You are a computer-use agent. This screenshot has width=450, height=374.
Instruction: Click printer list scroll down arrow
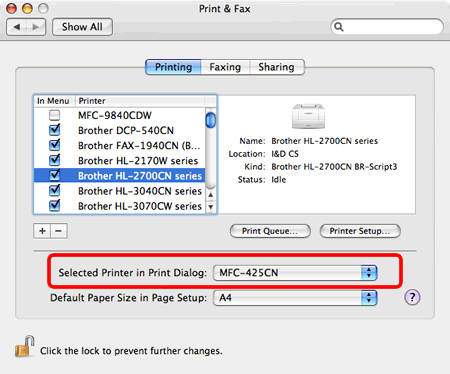(211, 207)
